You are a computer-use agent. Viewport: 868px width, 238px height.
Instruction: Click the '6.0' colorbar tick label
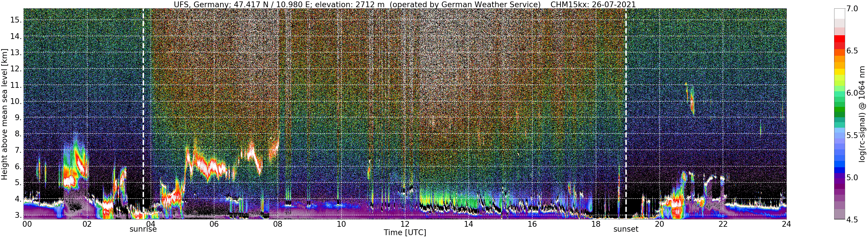852,93
